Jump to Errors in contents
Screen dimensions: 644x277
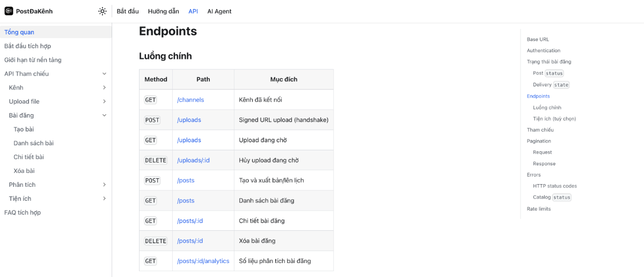coord(534,175)
